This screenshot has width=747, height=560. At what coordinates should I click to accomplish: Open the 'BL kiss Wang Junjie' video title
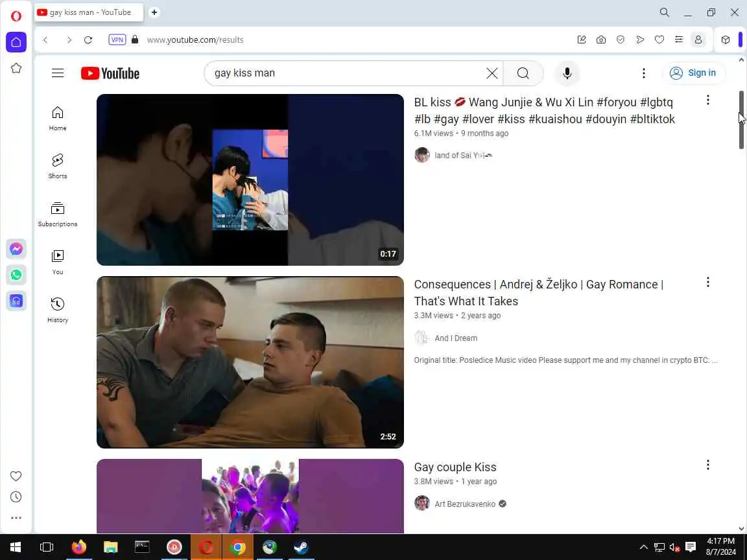click(544, 110)
